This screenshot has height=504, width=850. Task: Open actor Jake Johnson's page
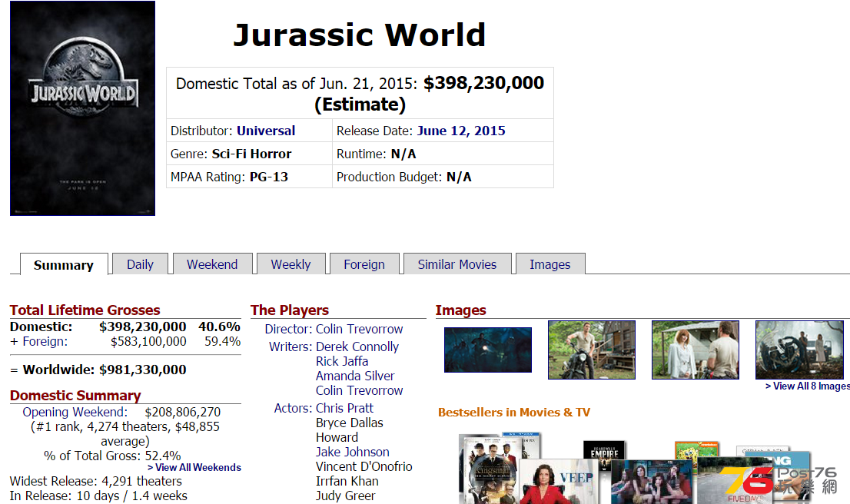tap(352, 452)
